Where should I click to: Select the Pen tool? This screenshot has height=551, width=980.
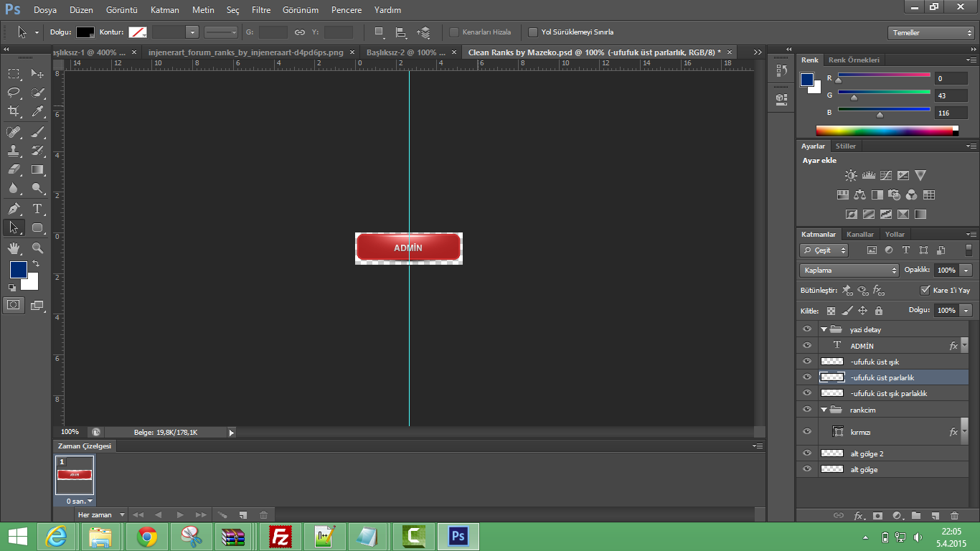14,209
